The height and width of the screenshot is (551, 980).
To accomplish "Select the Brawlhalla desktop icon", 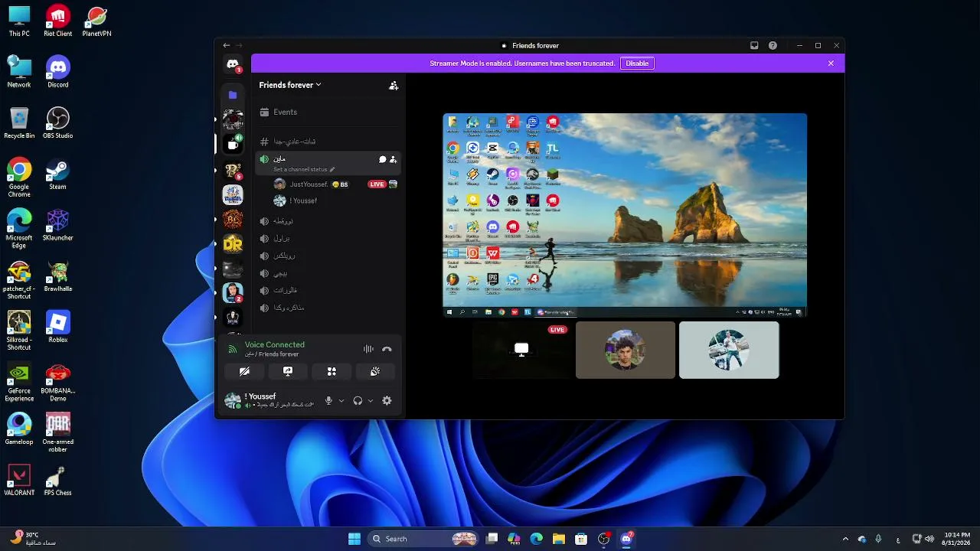I will [58, 275].
